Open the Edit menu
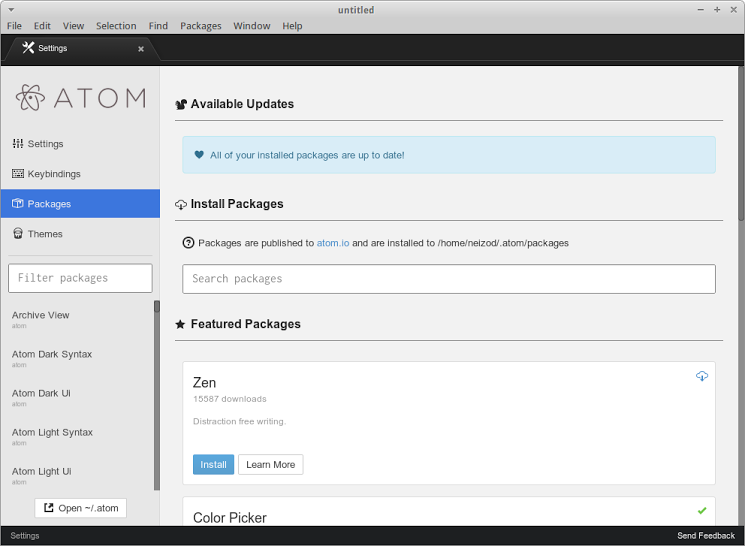 [x=42, y=26]
